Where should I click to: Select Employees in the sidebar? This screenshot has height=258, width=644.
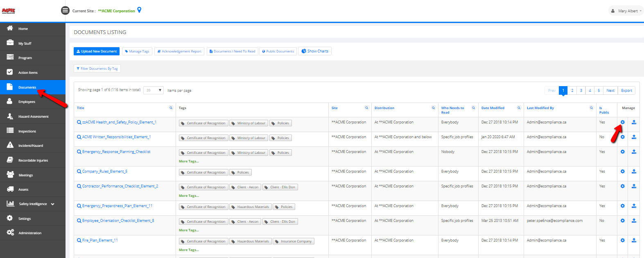click(x=33, y=102)
